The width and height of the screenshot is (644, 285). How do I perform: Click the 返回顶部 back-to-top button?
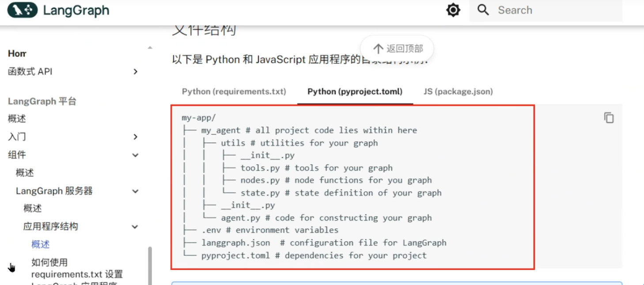(397, 49)
